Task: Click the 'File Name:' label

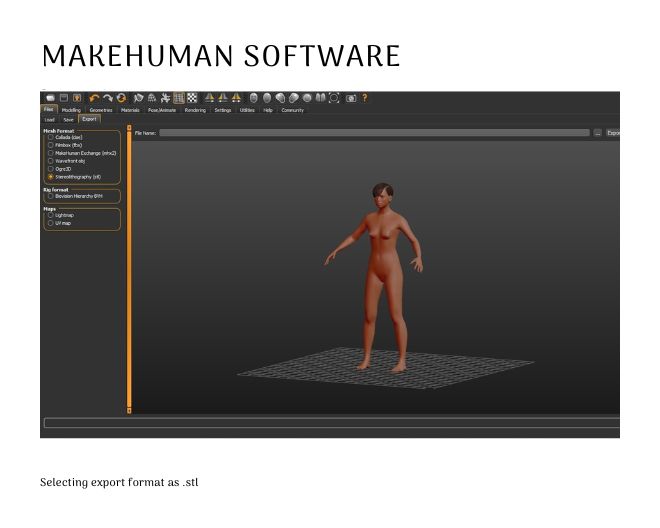Action: coord(145,133)
